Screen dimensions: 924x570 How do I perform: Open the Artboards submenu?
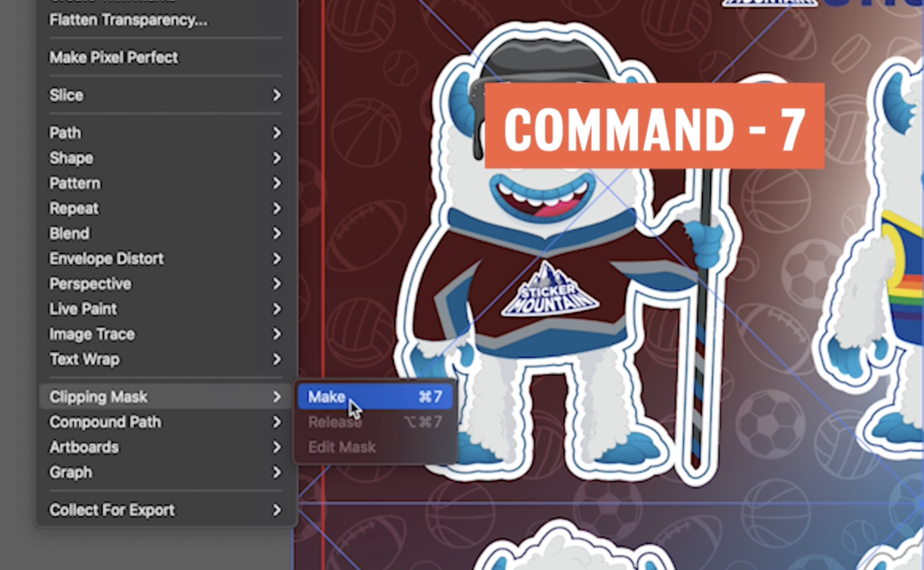tap(166, 447)
